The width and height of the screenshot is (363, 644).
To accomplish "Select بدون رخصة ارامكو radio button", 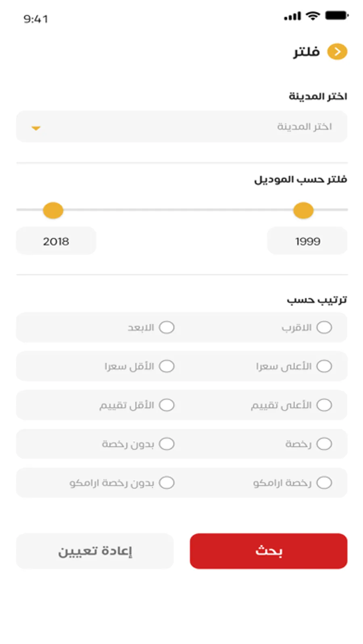I will [x=167, y=482].
